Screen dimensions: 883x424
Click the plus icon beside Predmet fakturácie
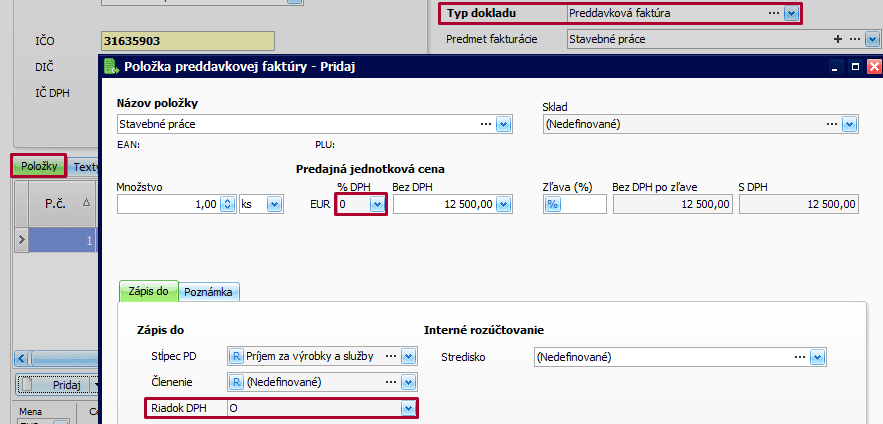click(x=837, y=39)
